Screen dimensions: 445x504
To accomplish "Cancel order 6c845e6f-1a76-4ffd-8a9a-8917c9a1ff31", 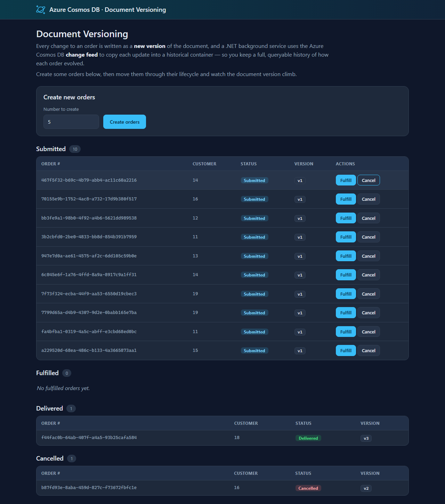I will [x=369, y=275].
